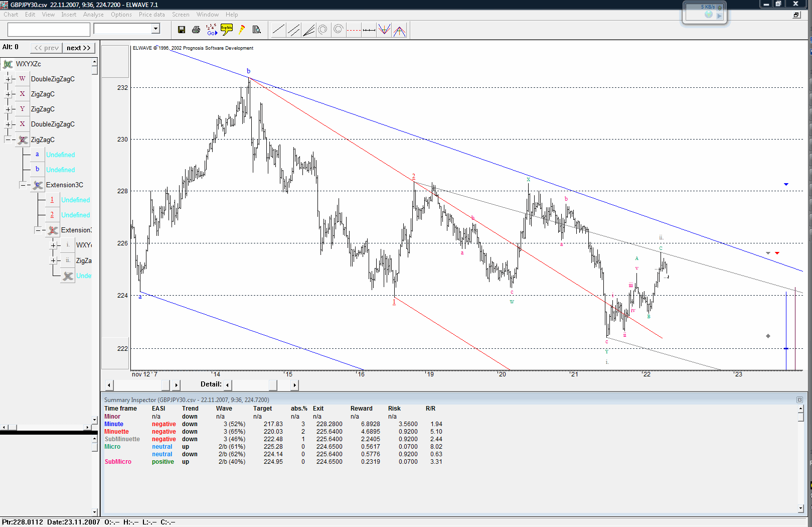This screenshot has width=812, height=527.
Task: Open the Price data menu
Action: (x=152, y=15)
